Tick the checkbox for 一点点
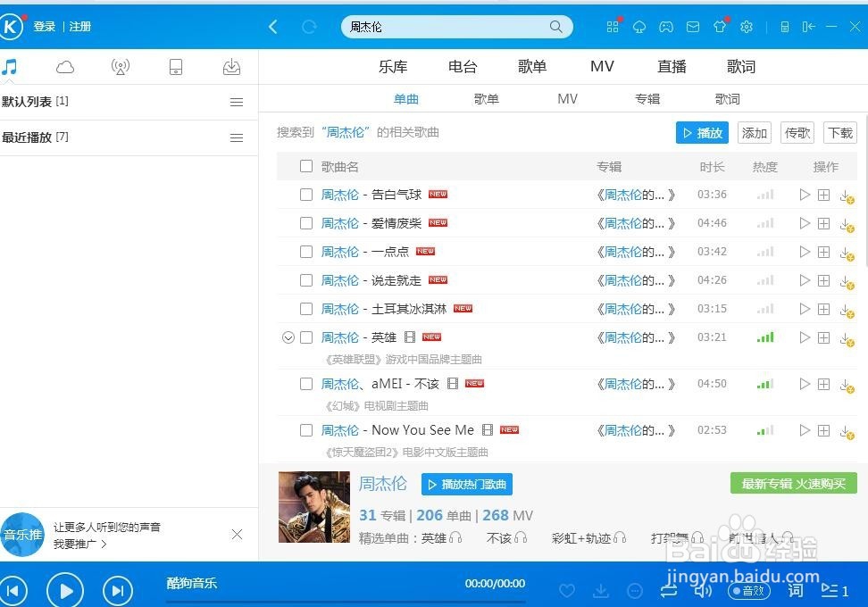 point(306,253)
